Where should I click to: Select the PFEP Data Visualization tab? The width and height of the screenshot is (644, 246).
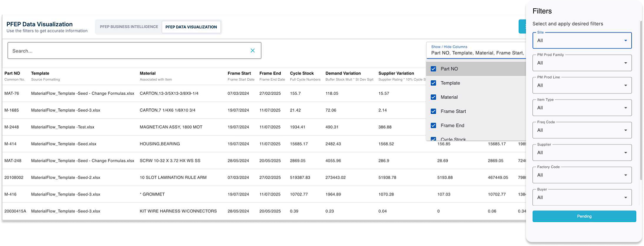click(x=191, y=27)
